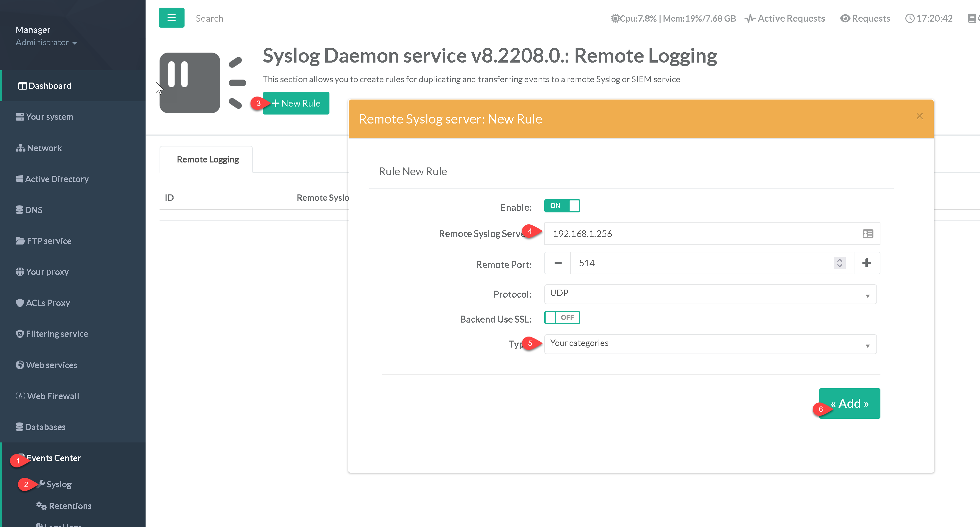Click the minus icon to decrease port
Image resolution: width=980 pixels, height=527 pixels.
[x=558, y=263]
